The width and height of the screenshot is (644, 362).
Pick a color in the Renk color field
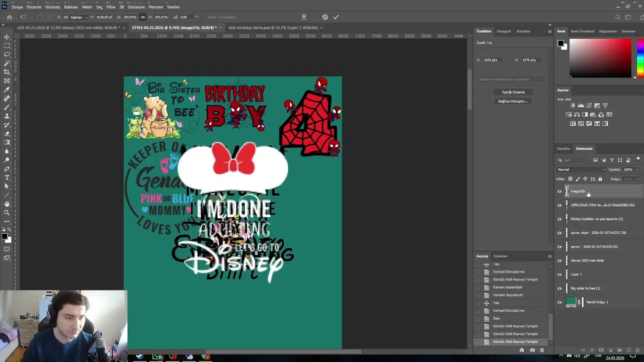coord(600,58)
